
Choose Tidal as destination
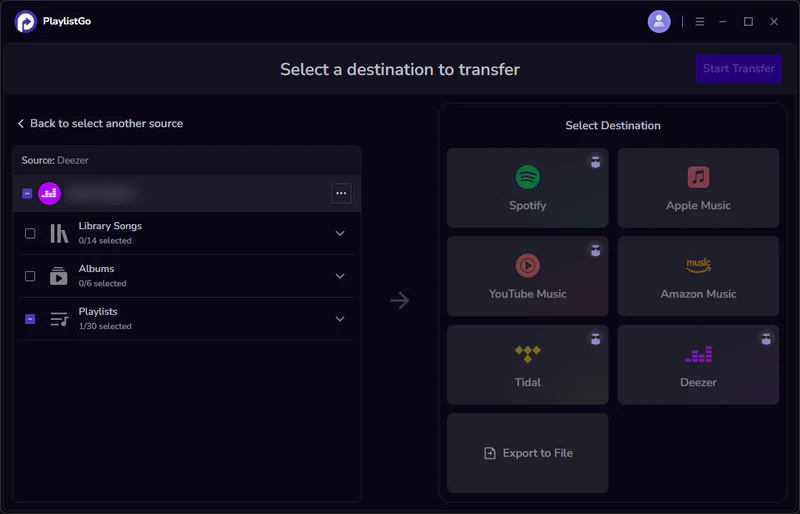528,365
